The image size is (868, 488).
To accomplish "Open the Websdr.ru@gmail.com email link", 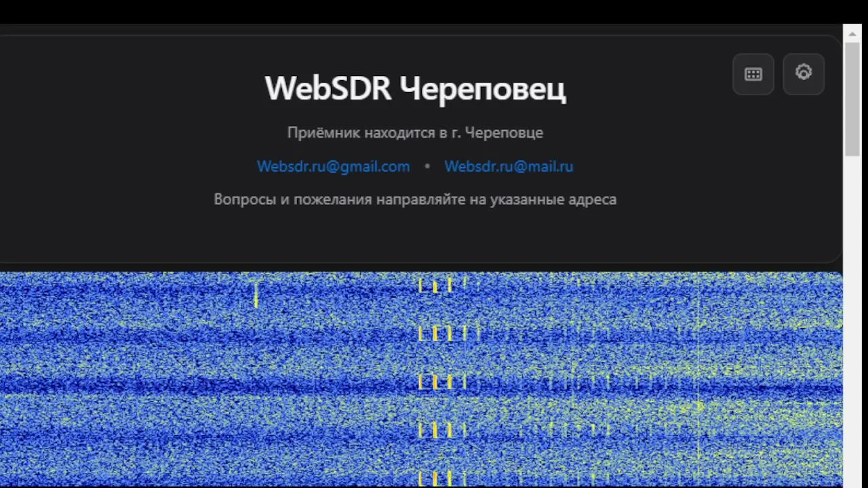I will [333, 167].
